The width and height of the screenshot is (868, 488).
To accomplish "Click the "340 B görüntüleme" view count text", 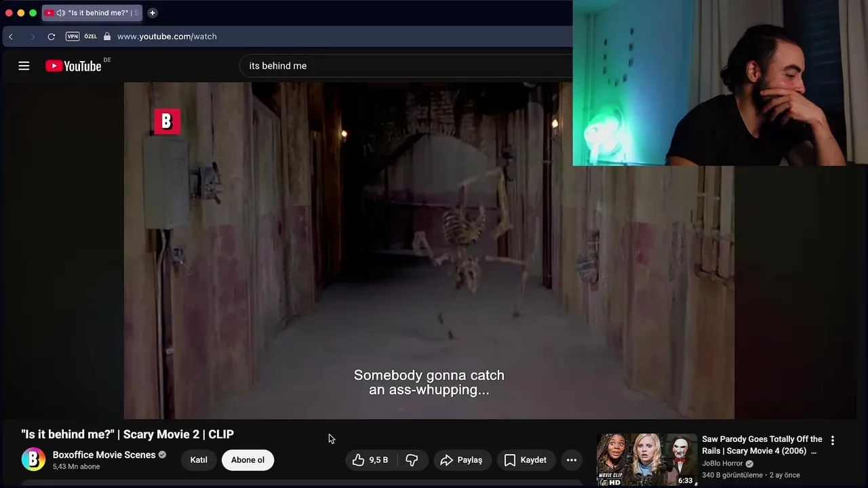I will 732,475.
